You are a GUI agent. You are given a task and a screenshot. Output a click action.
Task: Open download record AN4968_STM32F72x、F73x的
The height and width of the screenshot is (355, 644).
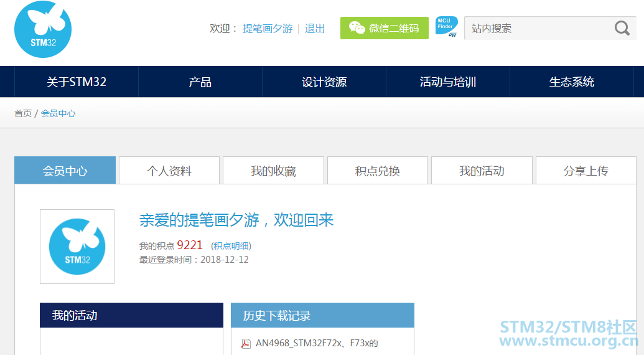[317, 343]
